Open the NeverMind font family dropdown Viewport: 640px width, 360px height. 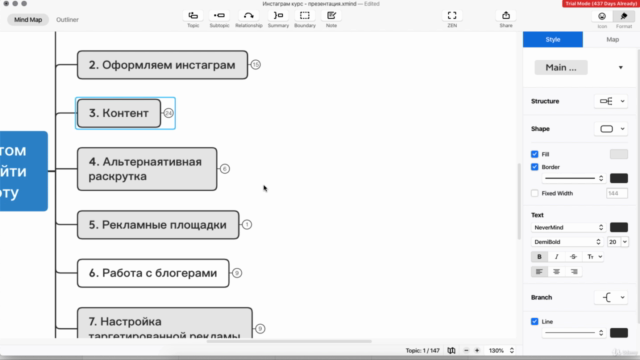point(568,227)
